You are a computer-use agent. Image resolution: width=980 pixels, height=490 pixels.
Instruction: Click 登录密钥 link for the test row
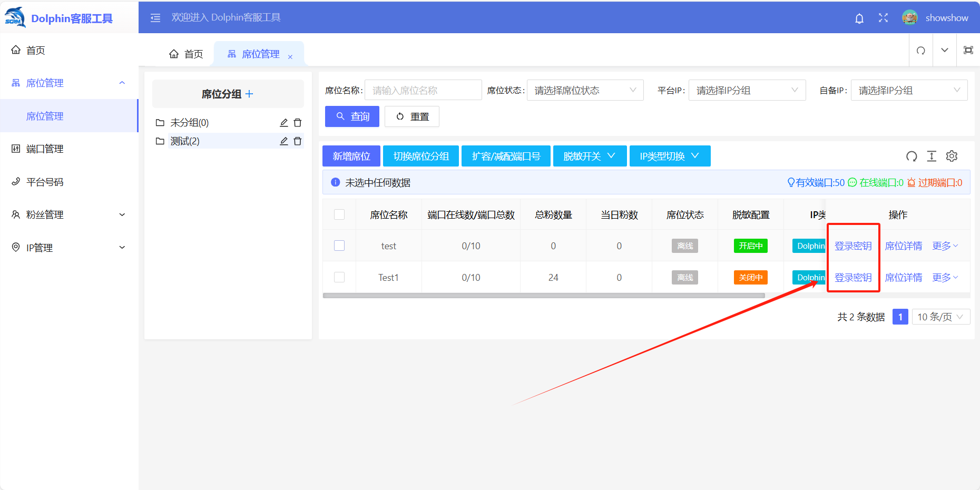(x=853, y=246)
